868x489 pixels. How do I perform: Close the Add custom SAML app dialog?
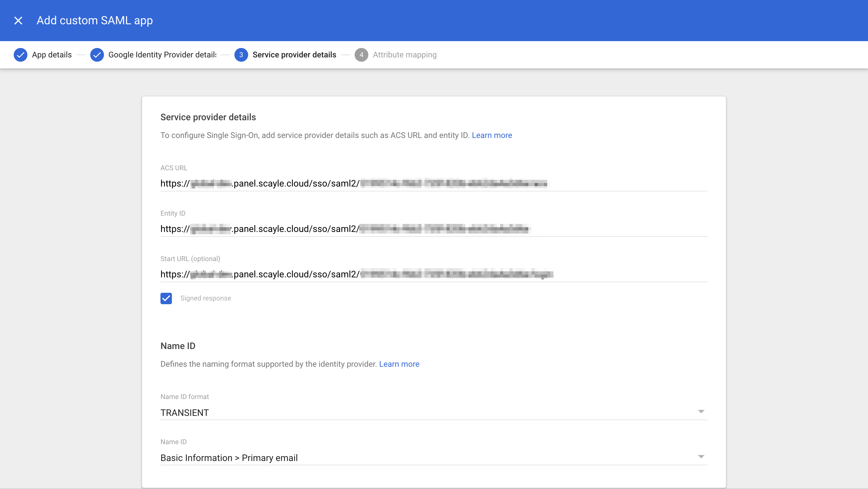[18, 21]
